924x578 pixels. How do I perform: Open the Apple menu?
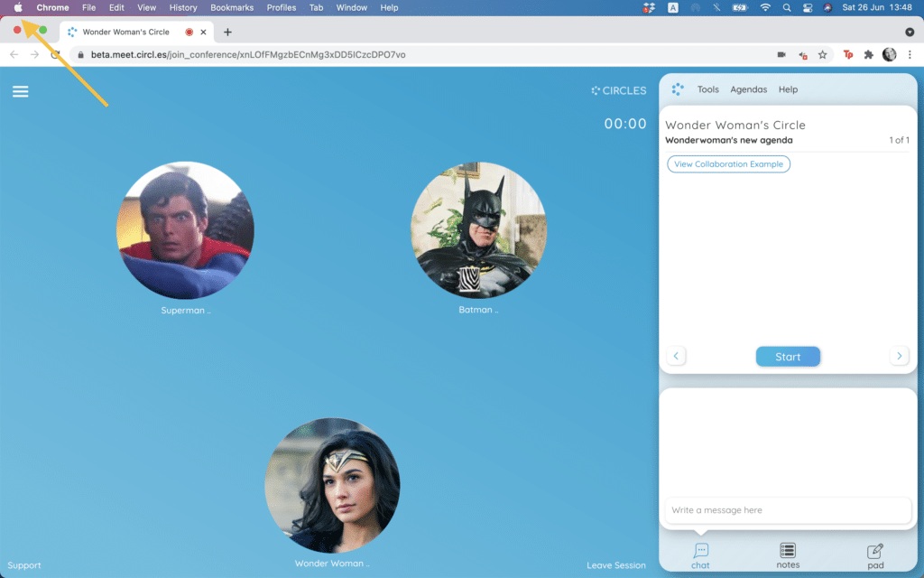click(18, 7)
